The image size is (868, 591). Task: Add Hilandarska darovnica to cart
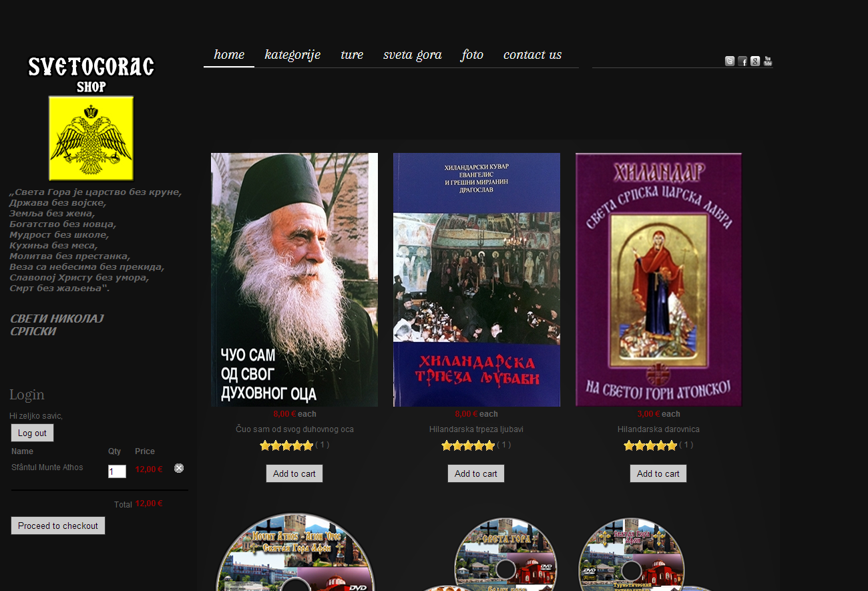[x=658, y=473]
